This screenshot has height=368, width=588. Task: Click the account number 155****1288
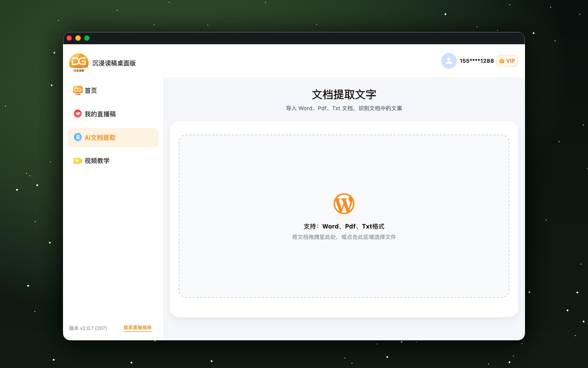click(477, 61)
